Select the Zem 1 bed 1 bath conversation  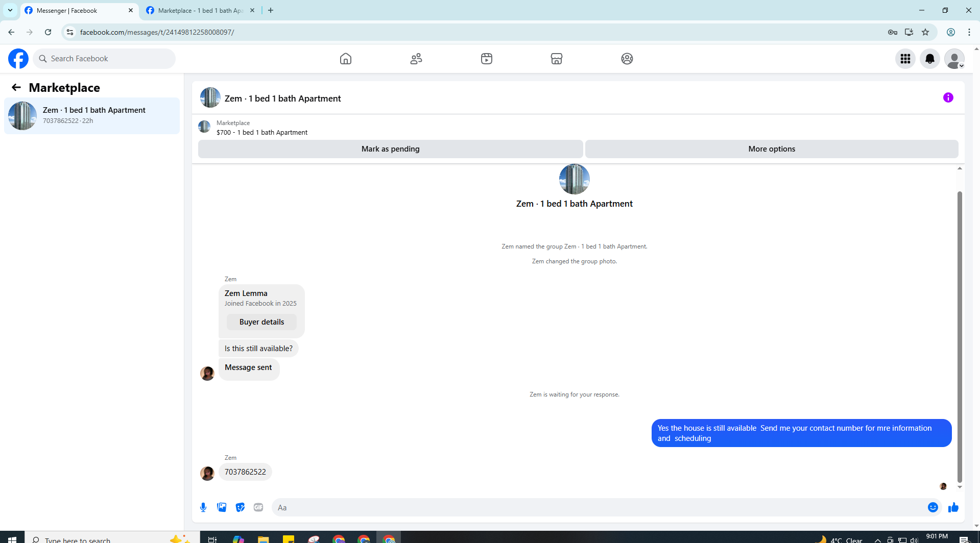92,116
